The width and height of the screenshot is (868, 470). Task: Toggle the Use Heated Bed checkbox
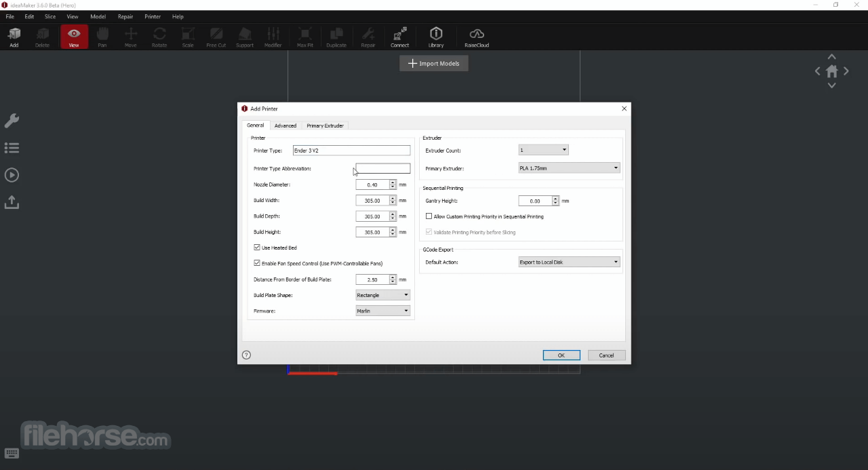pyautogui.click(x=257, y=248)
